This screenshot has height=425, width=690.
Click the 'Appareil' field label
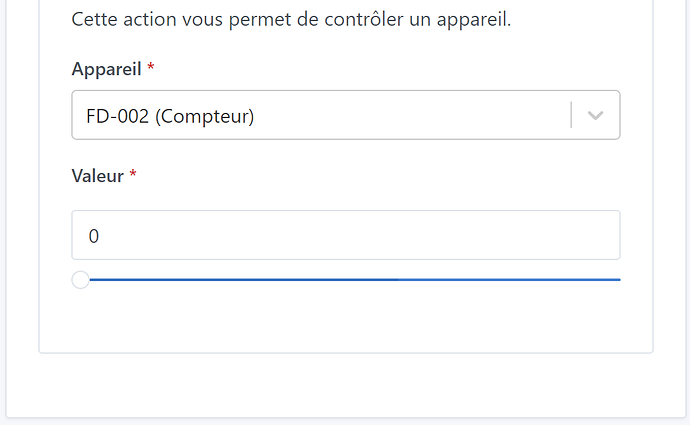pos(106,69)
